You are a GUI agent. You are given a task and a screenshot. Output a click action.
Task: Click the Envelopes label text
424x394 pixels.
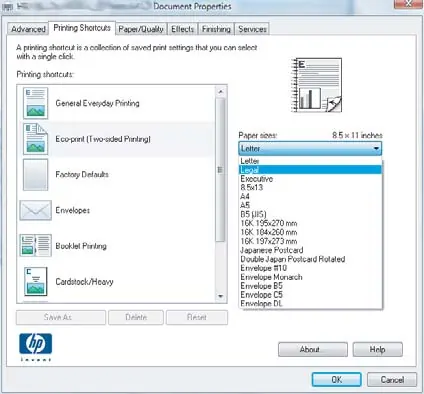tap(73, 210)
